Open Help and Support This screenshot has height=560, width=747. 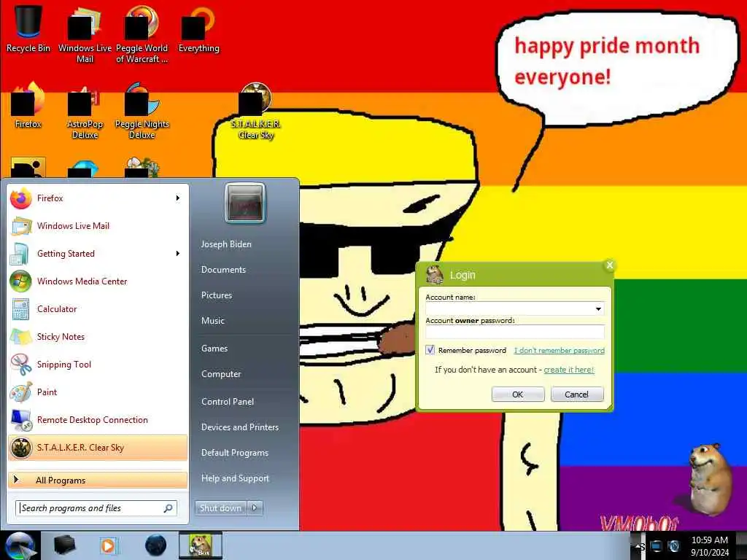coord(235,478)
